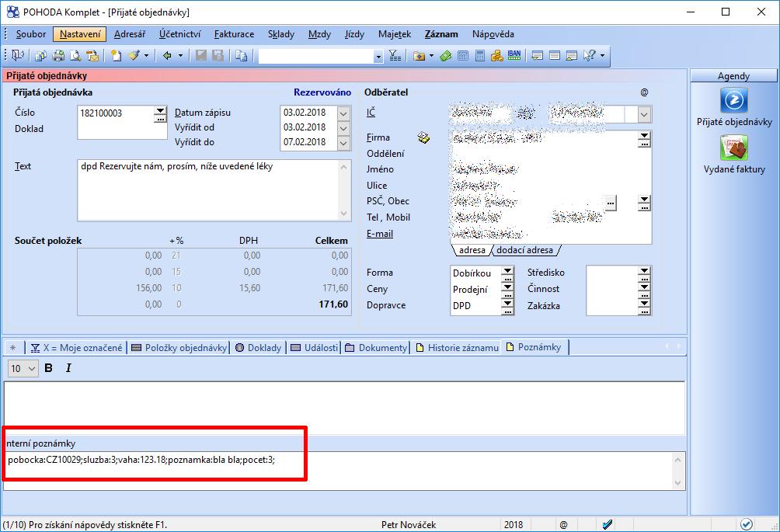
Task: Open the toolbar query combo box arrow
Action: click(x=378, y=57)
